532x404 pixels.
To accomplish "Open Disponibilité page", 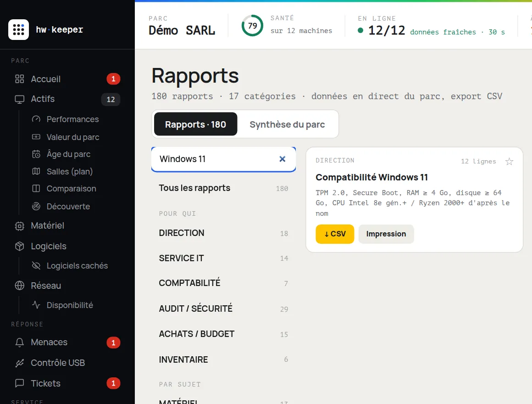I will pyautogui.click(x=70, y=305).
